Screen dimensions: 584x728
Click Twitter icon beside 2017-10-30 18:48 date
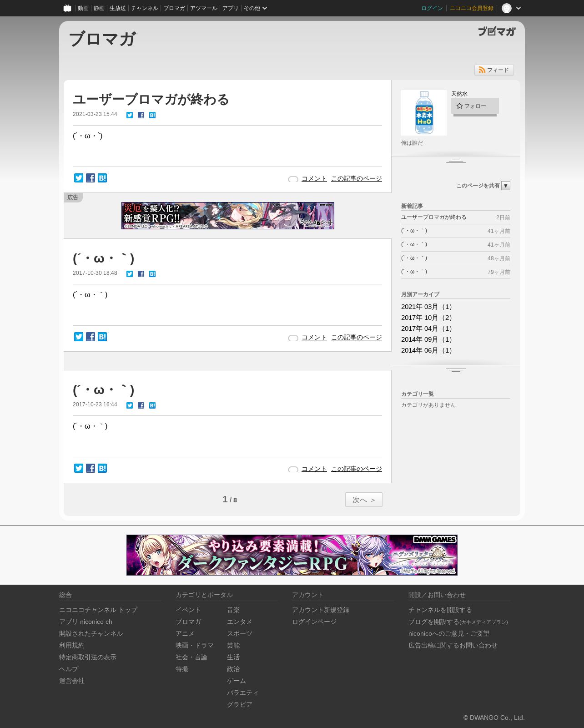(x=130, y=274)
